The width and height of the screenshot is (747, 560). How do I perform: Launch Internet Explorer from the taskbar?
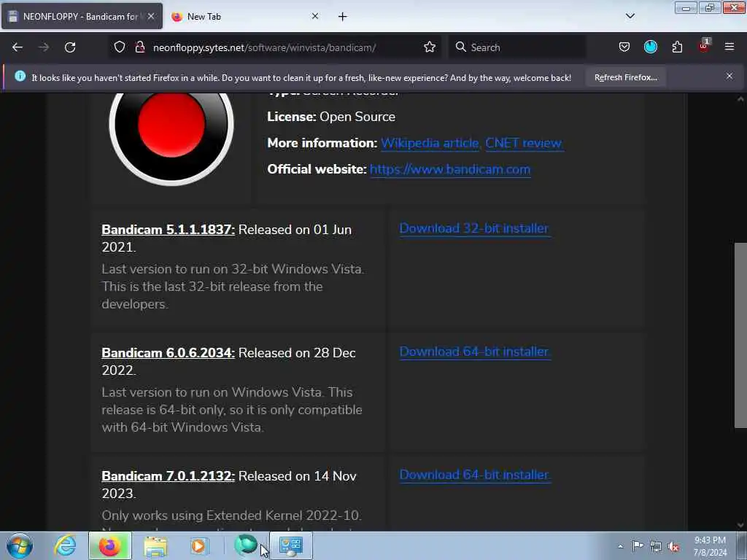point(65,545)
